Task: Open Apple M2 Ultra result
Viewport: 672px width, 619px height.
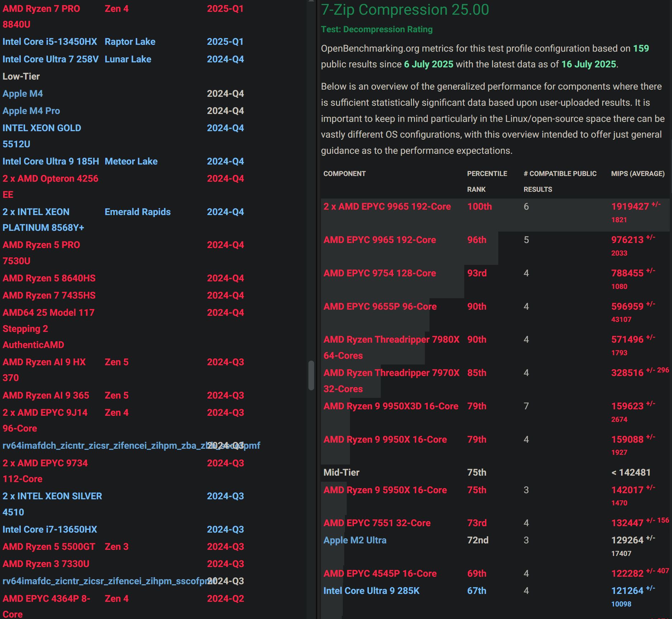Action: (355, 540)
